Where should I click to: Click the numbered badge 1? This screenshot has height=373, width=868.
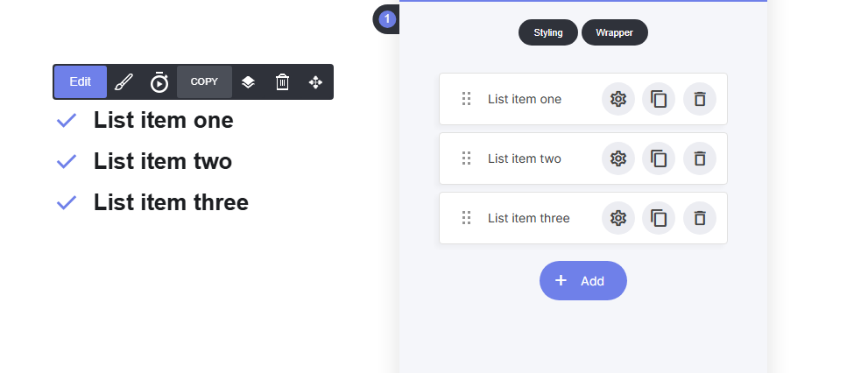coord(387,19)
